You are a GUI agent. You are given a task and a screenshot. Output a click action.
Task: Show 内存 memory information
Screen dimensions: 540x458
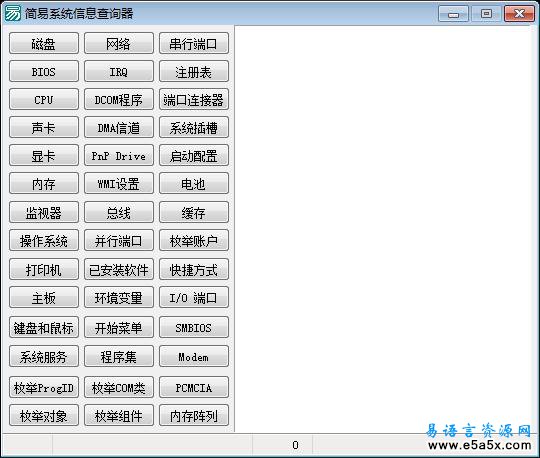pos(44,184)
